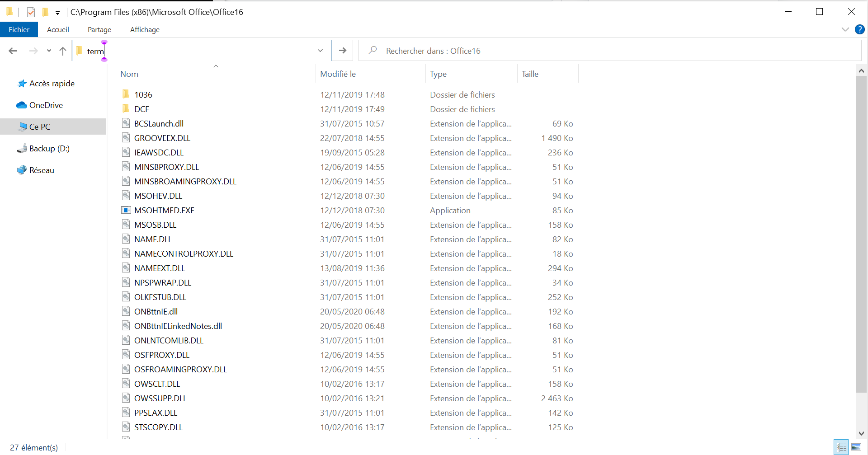Click the search magnifier icon
The width and height of the screenshot is (868, 455).
[373, 50]
